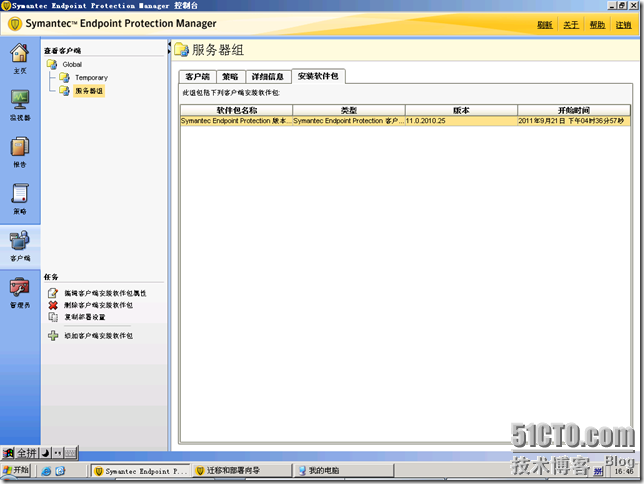The image size is (644, 484).
Task: Select the Symantec Endpoint Protection 版本 package row
Action: (x=405, y=121)
